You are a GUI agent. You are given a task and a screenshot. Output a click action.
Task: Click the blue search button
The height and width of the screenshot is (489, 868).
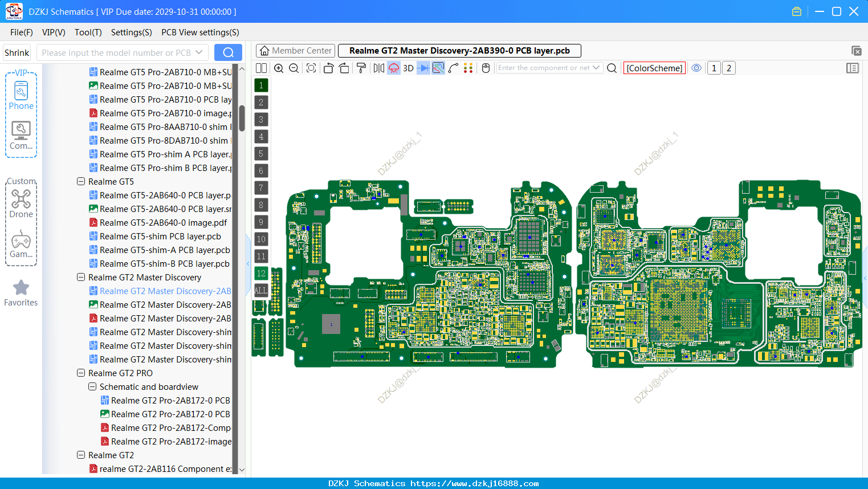tap(228, 52)
